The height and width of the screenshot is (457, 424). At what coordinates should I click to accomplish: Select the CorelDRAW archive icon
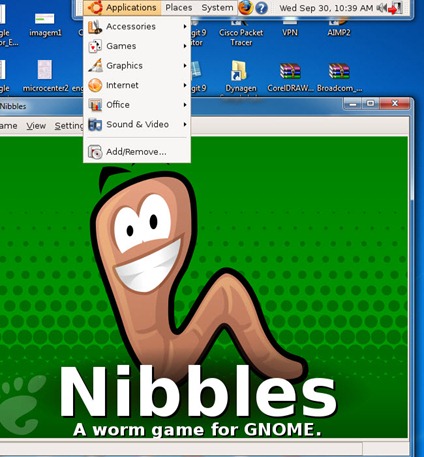click(x=290, y=77)
